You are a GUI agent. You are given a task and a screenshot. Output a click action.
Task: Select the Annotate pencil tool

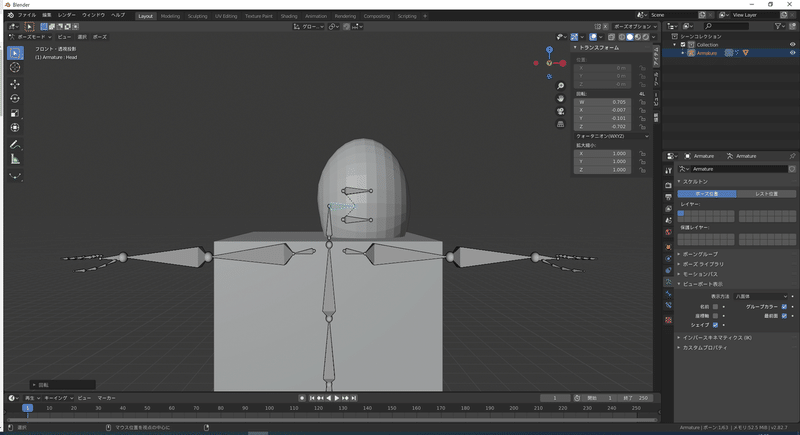[x=15, y=145]
